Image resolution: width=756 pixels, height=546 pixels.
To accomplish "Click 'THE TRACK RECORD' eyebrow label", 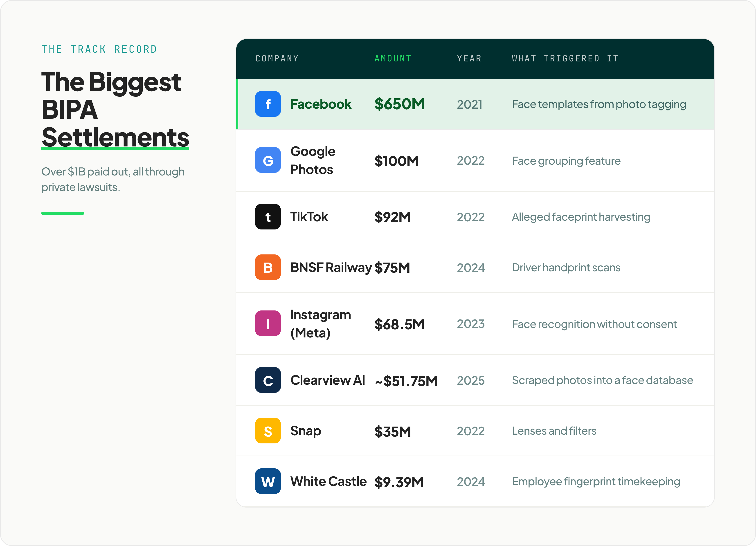I will click(99, 49).
